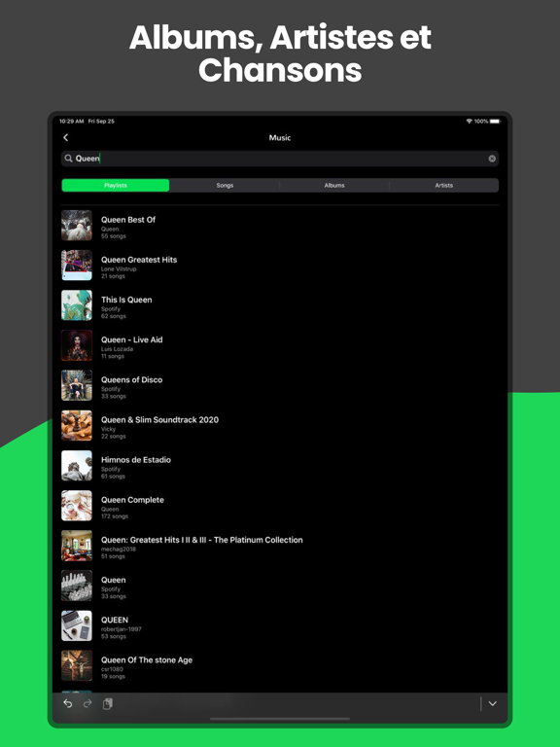Screen dimensions: 560x747
Task: Open Platinum Collection cover thumbnail
Action: 77,546
